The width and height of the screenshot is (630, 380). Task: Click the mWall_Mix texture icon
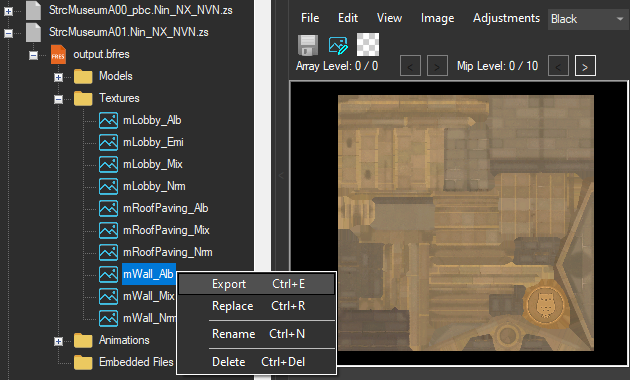[108, 296]
